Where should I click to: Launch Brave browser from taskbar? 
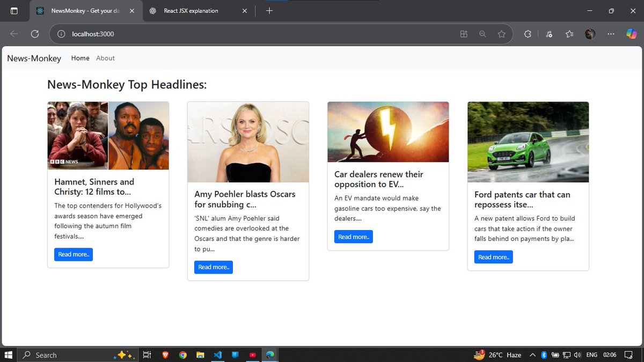165,355
